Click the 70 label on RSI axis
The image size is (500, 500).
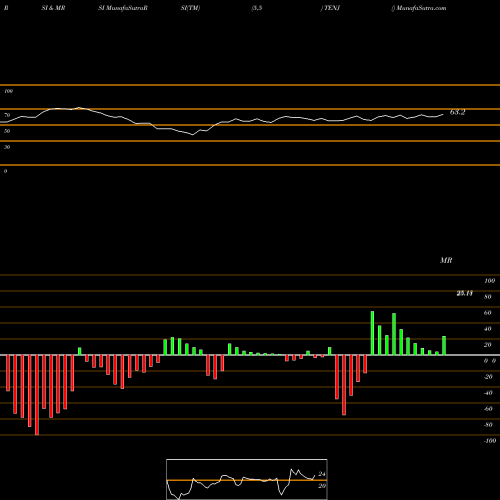click(x=7, y=115)
